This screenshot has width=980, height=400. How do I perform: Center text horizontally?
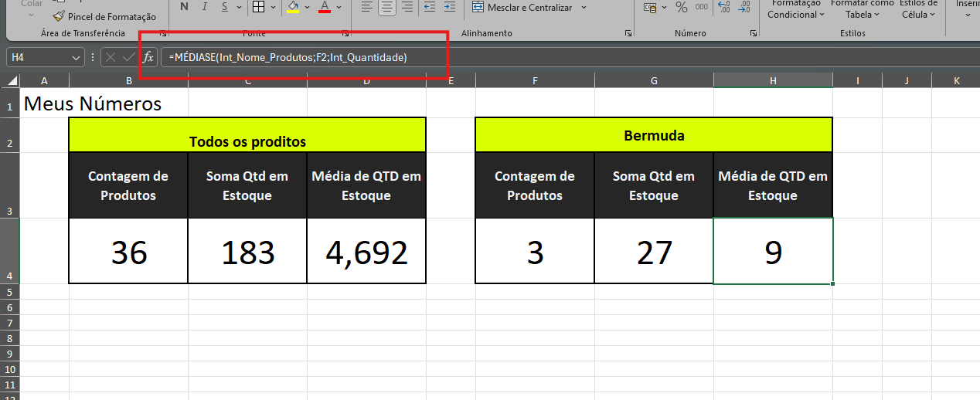coord(387,7)
